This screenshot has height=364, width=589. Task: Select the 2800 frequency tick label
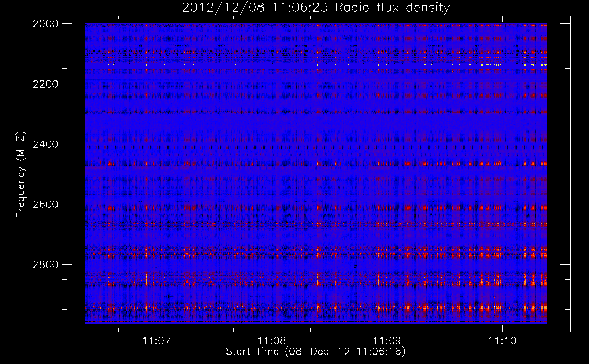click(46, 265)
